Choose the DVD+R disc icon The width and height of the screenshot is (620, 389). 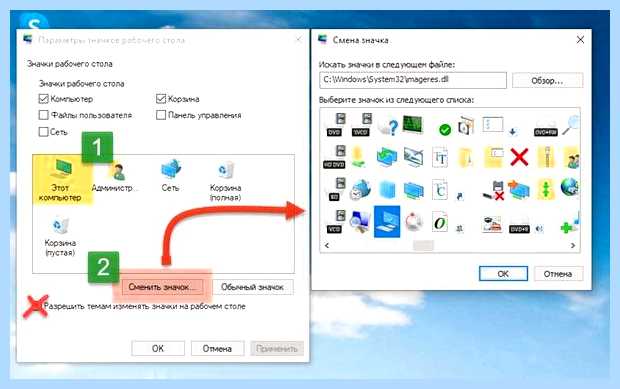pos(519,229)
